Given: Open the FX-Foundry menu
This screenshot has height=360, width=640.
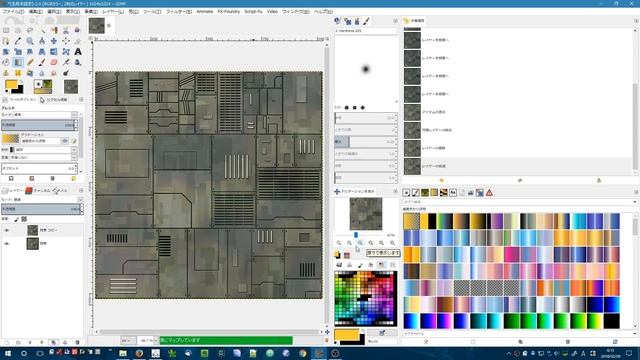Looking at the screenshot, I should coord(229,12).
